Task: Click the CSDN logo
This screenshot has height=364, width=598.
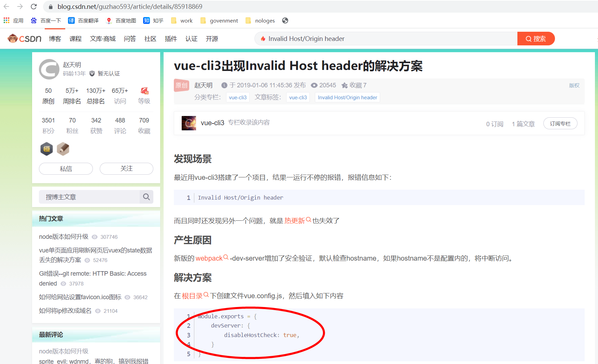Action: [x=25, y=39]
